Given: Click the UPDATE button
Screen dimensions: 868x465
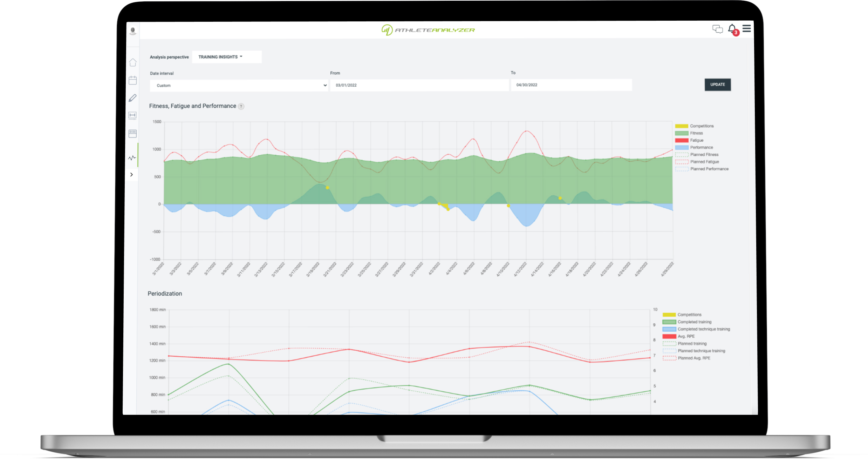Looking at the screenshot, I should click(x=717, y=85).
